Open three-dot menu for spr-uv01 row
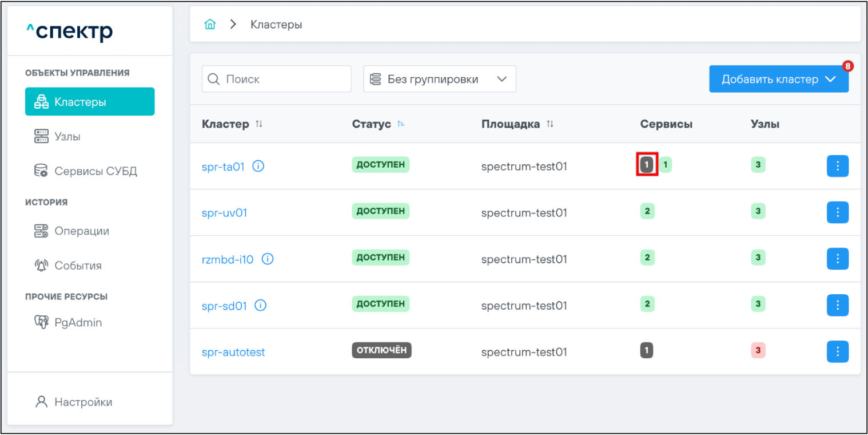 pyautogui.click(x=837, y=212)
